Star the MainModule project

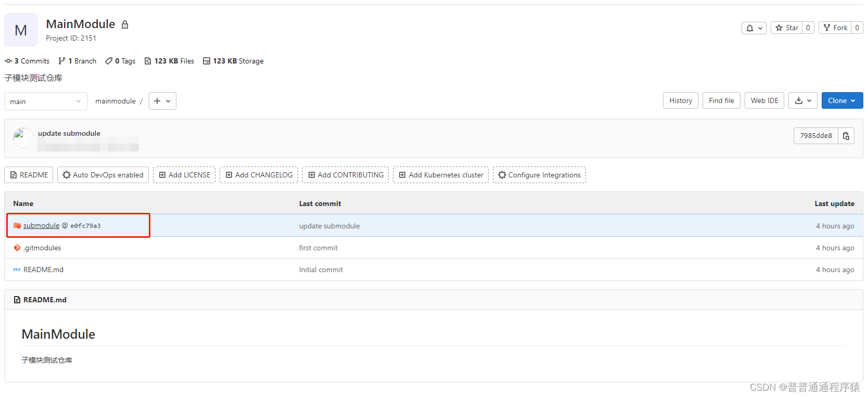(787, 28)
